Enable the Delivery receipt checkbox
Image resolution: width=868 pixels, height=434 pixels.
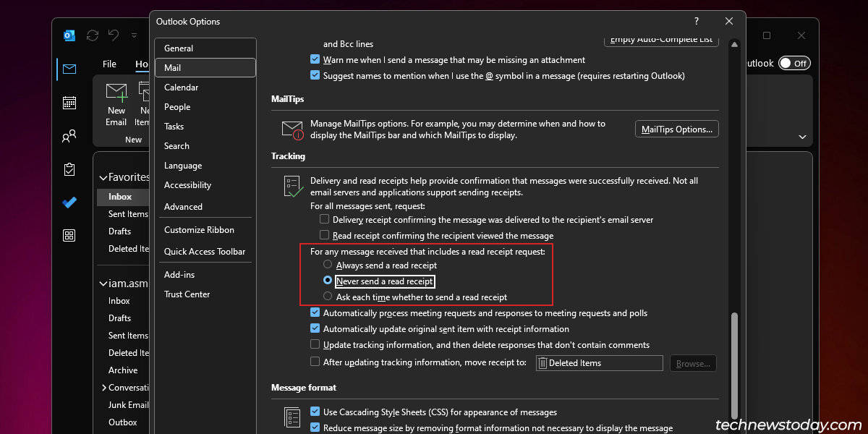coord(324,219)
